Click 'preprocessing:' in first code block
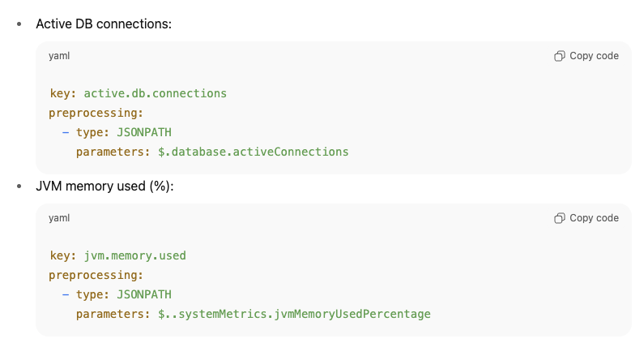This screenshot has width=644, height=343. coord(96,113)
